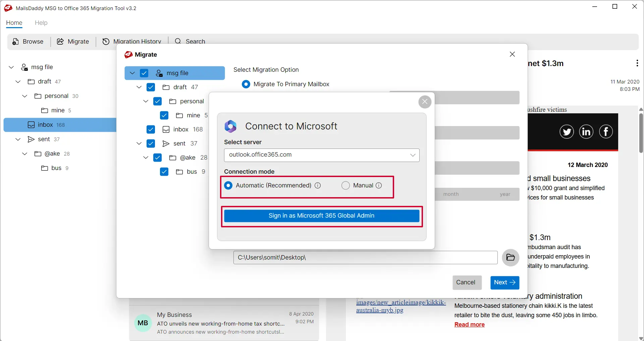
Task: Open the three-dot options menu near the article
Action: pyautogui.click(x=637, y=63)
